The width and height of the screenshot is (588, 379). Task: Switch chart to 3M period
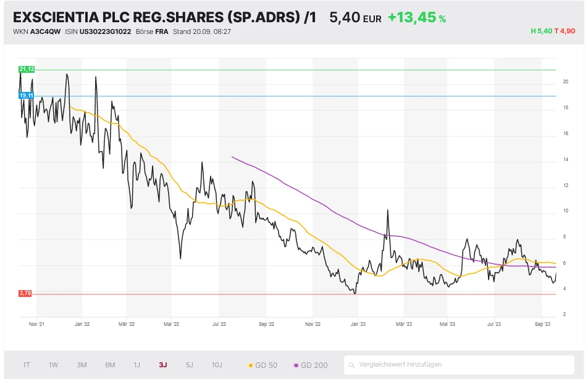coord(82,365)
